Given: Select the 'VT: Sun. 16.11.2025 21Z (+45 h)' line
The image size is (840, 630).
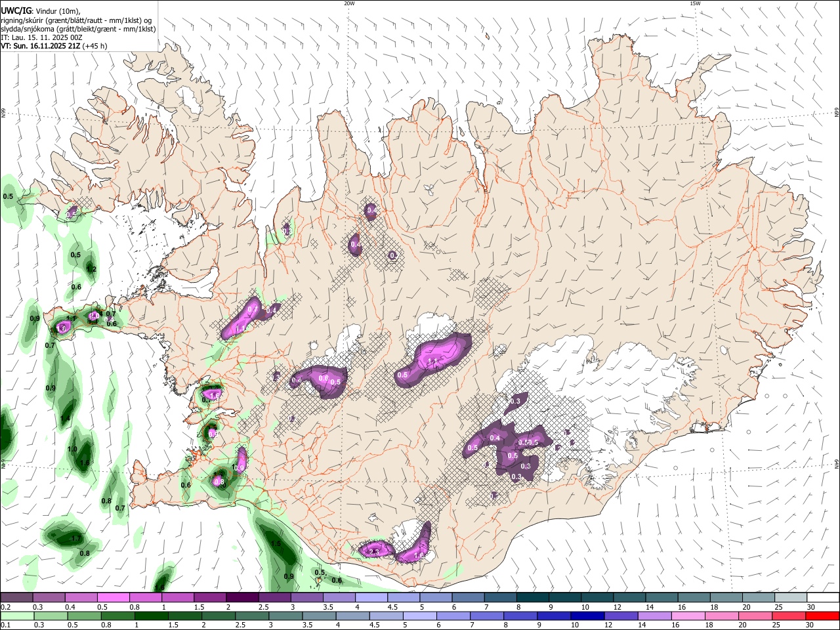Looking at the screenshot, I should 54,46.
